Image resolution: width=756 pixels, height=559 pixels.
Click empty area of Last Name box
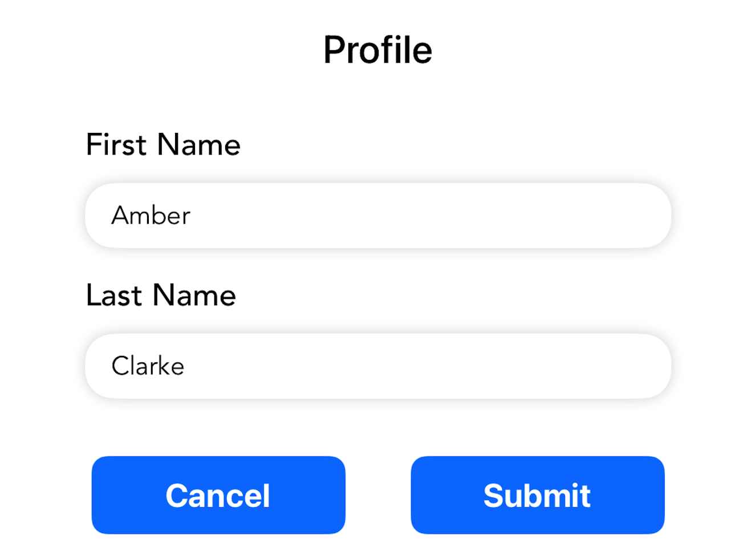click(x=428, y=366)
